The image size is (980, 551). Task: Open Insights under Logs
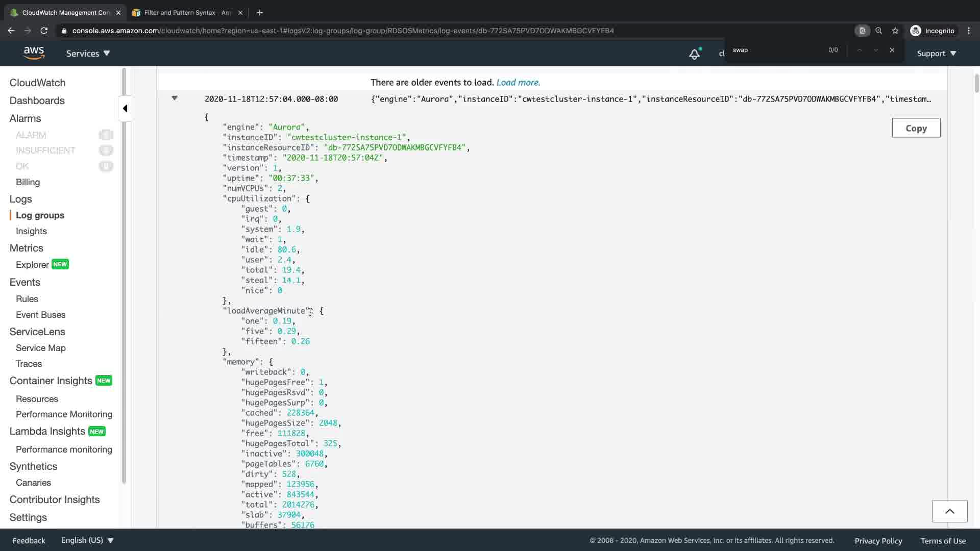point(31,231)
